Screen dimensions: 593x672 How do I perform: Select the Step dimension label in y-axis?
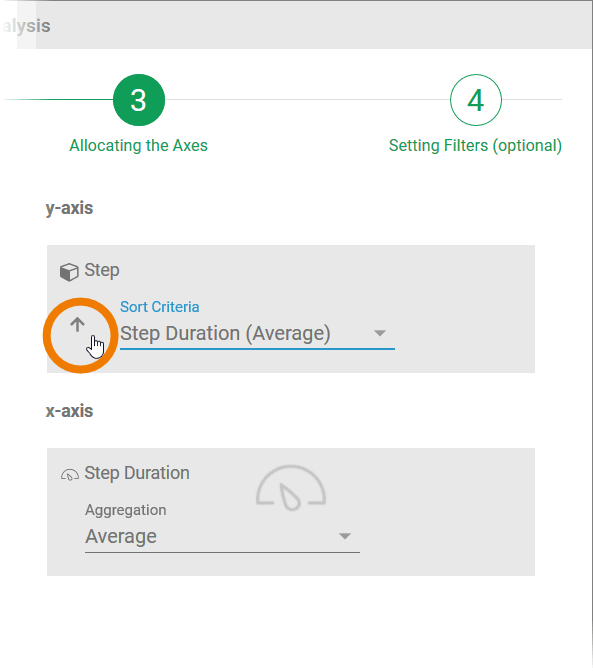tap(102, 270)
